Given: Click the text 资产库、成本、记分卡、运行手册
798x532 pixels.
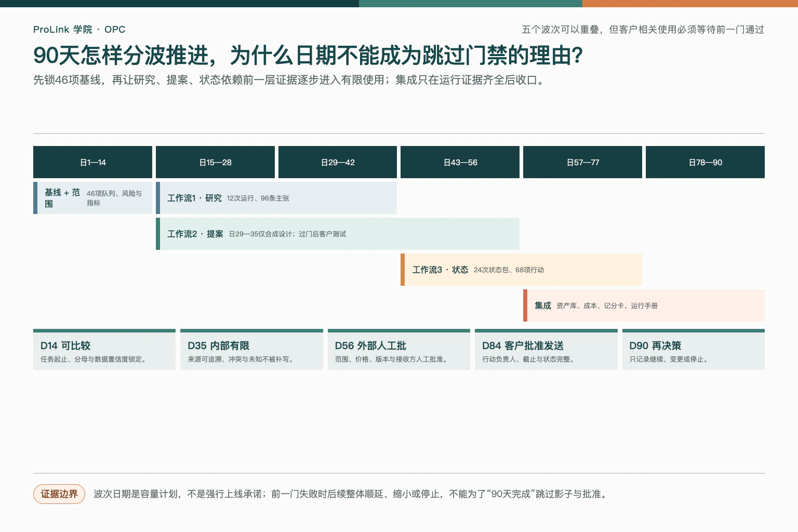Looking at the screenshot, I should [x=607, y=306].
